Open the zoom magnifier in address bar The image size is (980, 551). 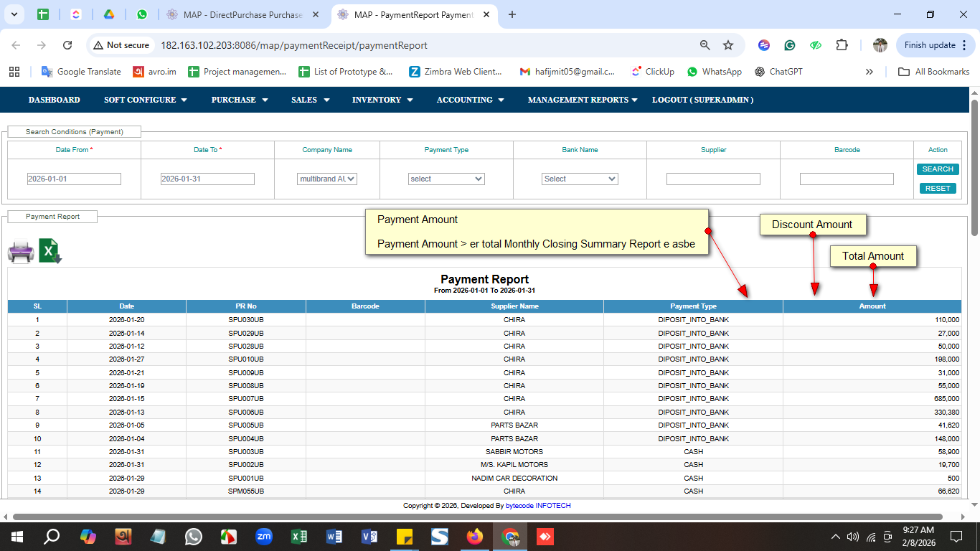coord(705,45)
